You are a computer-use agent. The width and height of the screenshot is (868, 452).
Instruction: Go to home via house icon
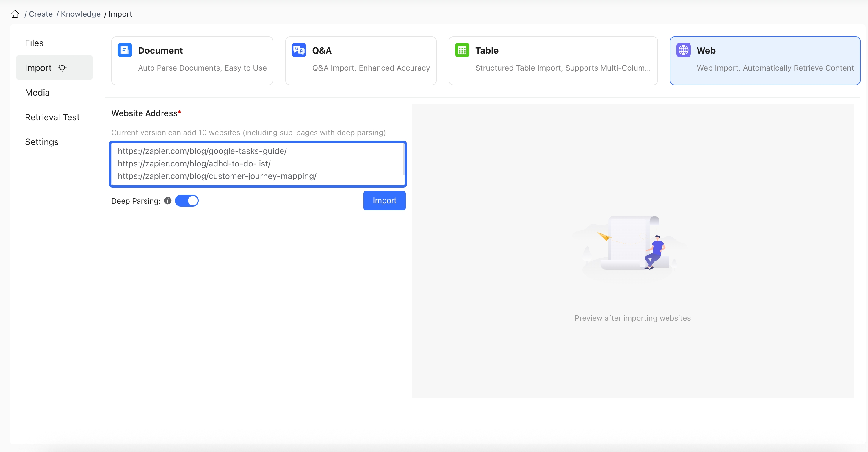tap(15, 14)
